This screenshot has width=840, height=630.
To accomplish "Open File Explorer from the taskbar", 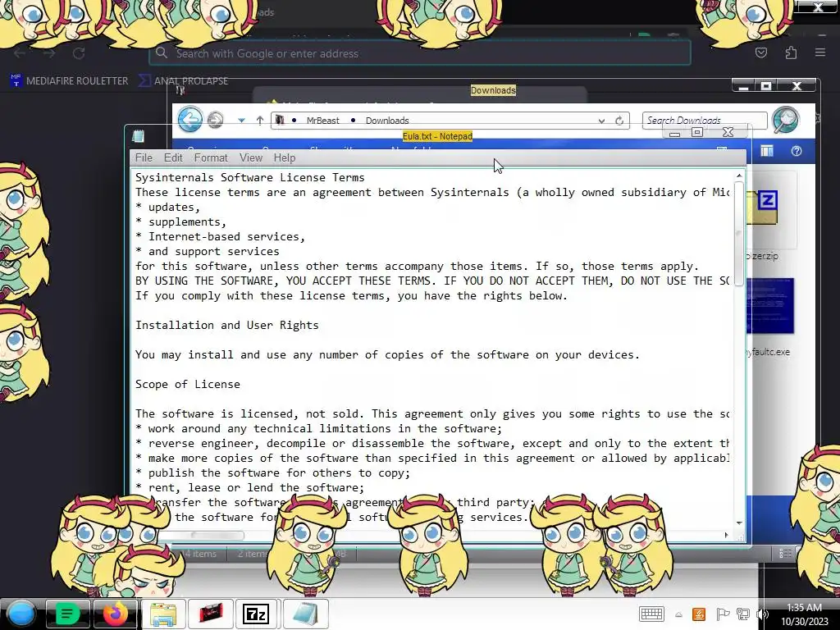I will (163, 614).
